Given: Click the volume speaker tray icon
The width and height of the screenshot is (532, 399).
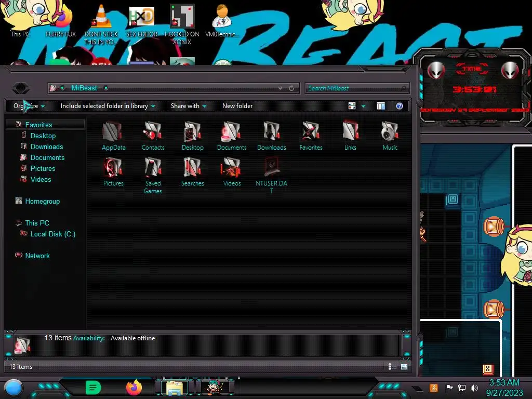Looking at the screenshot, I should click(474, 388).
